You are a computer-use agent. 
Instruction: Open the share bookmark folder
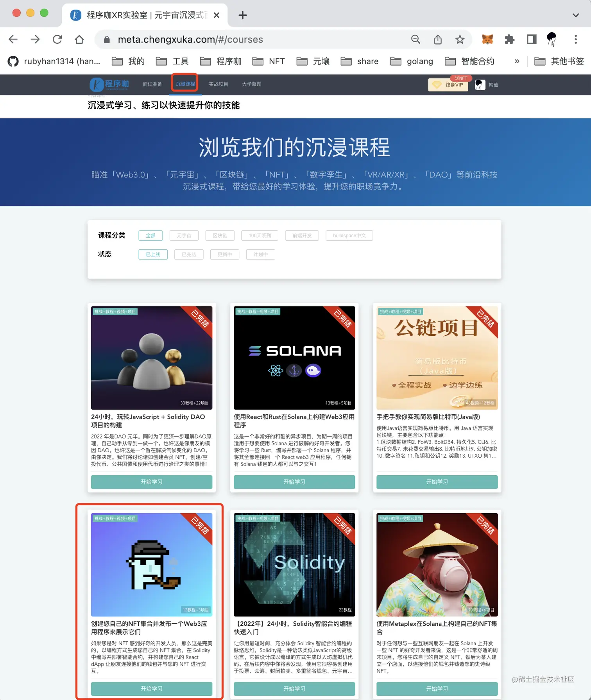pos(360,61)
